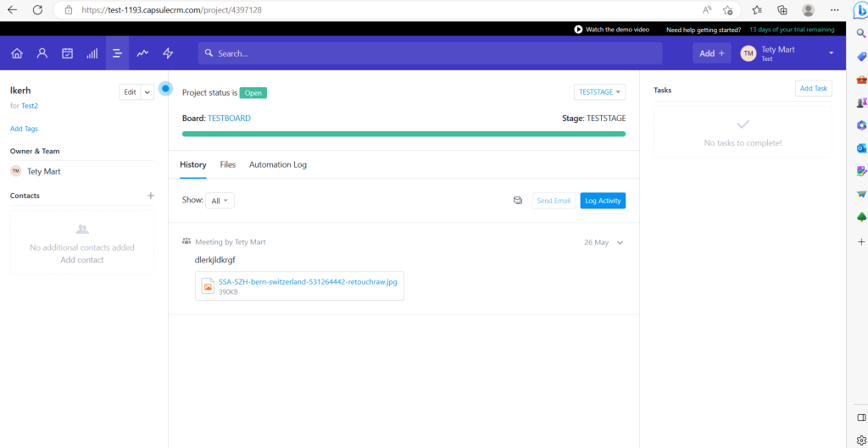The image size is (868, 448).
Task: Click the Send Email button
Action: (x=554, y=200)
